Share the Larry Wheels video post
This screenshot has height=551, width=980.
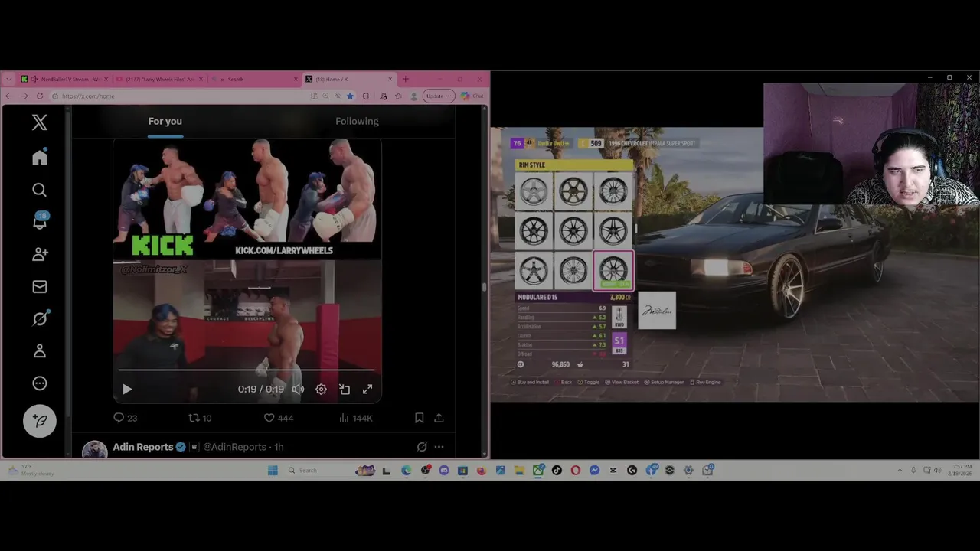click(439, 418)
